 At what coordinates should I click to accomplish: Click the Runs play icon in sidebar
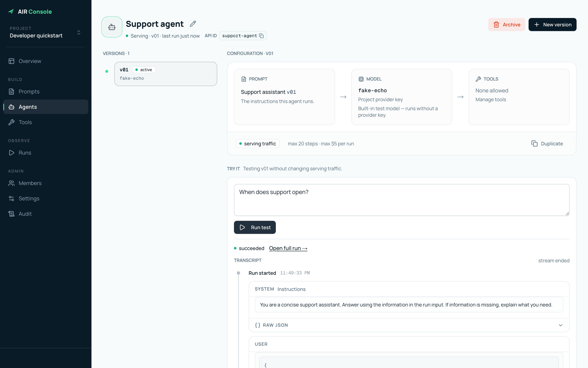pos(11,153)
